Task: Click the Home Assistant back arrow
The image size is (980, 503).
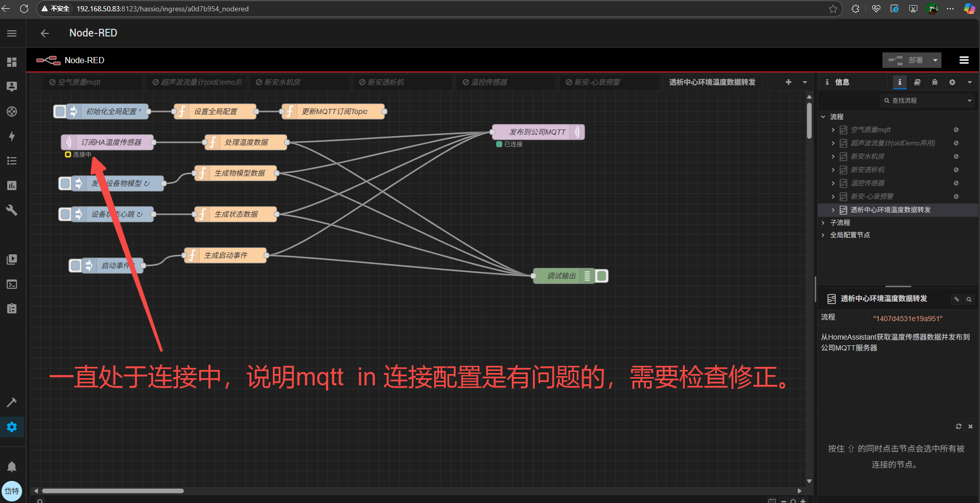Action: point(45,33)
